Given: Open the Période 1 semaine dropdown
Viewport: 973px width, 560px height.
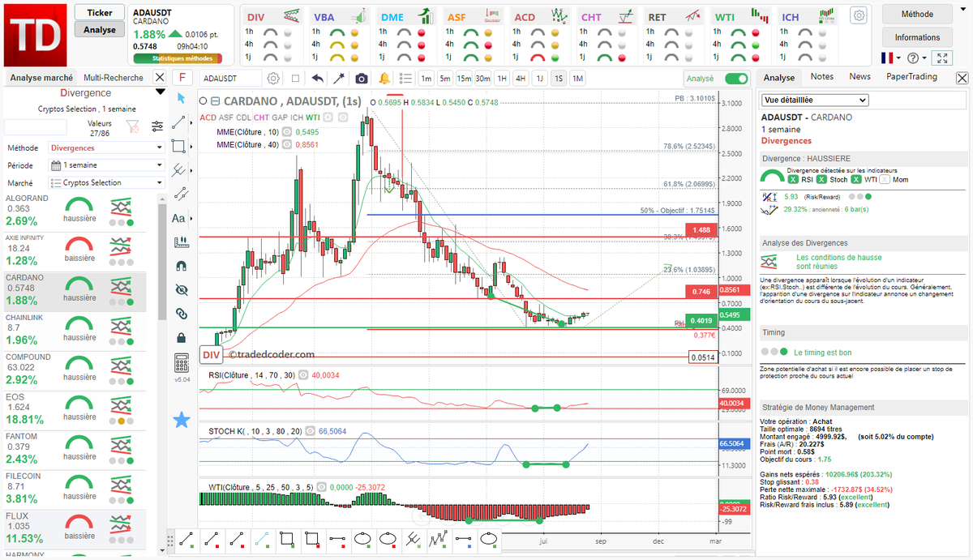Looking at the screenshot, I should [108, 165].
